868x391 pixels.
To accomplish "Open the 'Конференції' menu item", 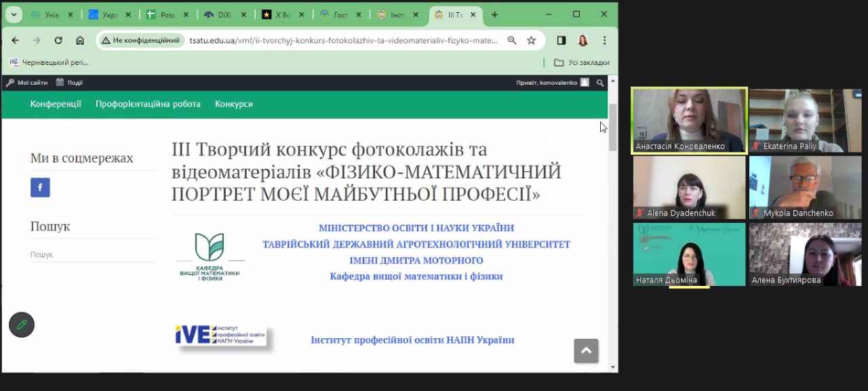I will coord(56,104).
